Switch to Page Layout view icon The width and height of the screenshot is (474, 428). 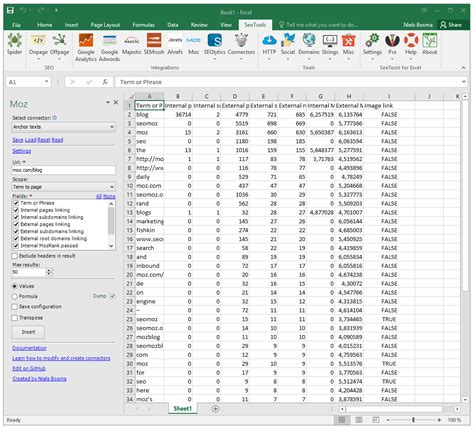tap(359, 420)
